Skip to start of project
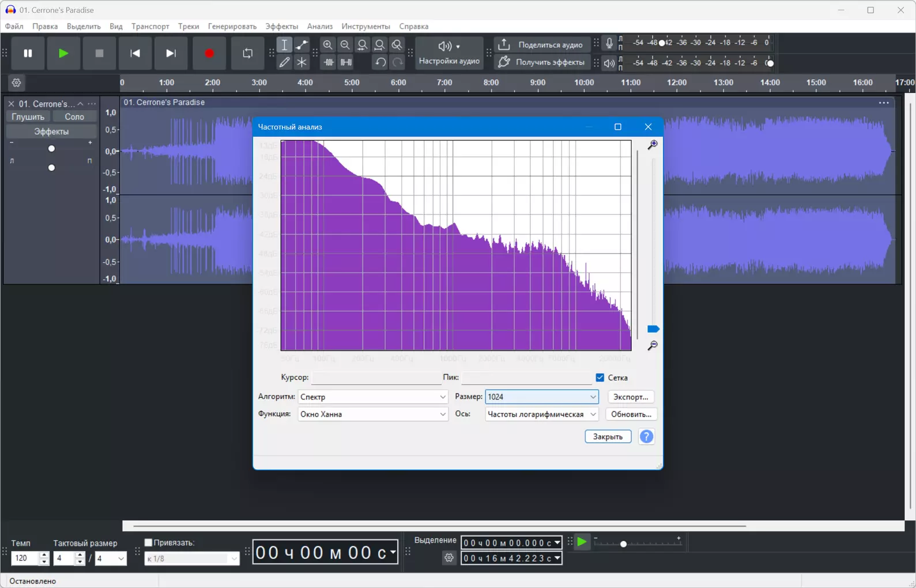This screenshot has height=588, width=916. [135, 53]
